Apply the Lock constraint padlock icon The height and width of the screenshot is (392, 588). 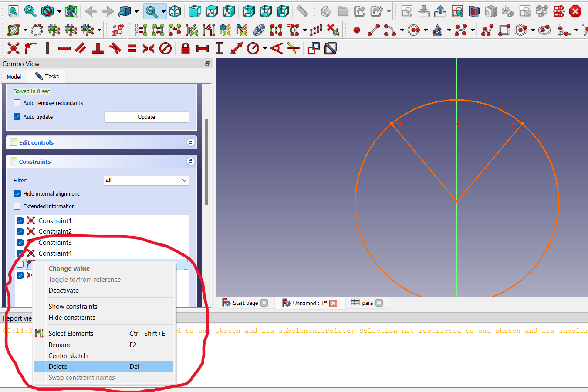point(185,48)
